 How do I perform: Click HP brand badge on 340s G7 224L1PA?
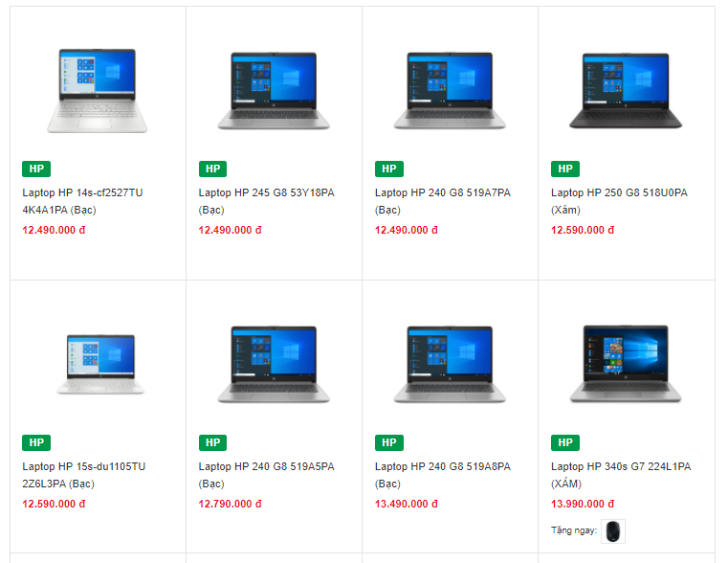click(x=565, y=442)
